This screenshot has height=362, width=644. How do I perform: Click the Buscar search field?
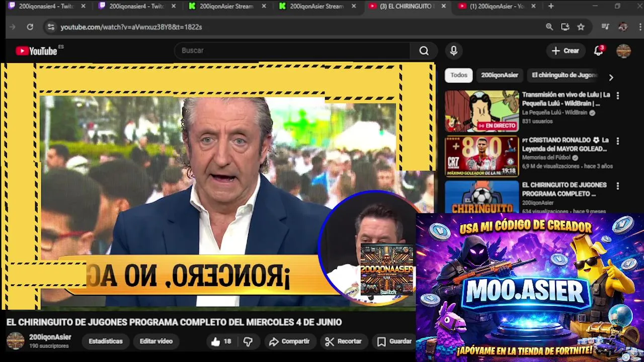click(x=293, y=51)
